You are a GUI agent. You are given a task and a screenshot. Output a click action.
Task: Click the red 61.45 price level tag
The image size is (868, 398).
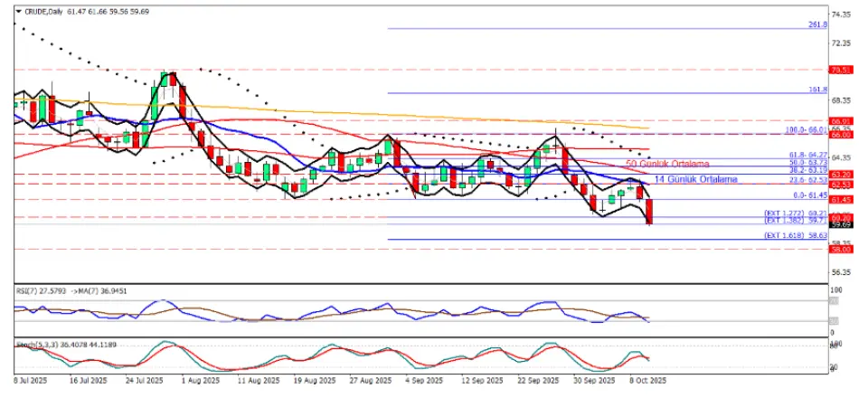[842, 199]
